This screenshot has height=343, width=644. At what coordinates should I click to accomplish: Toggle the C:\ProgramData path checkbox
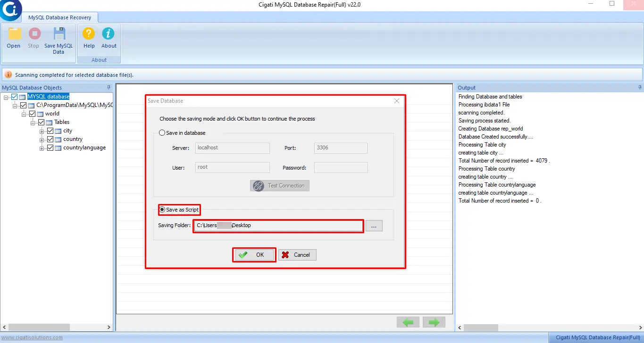pyautogui.click(x=23, y=106)
